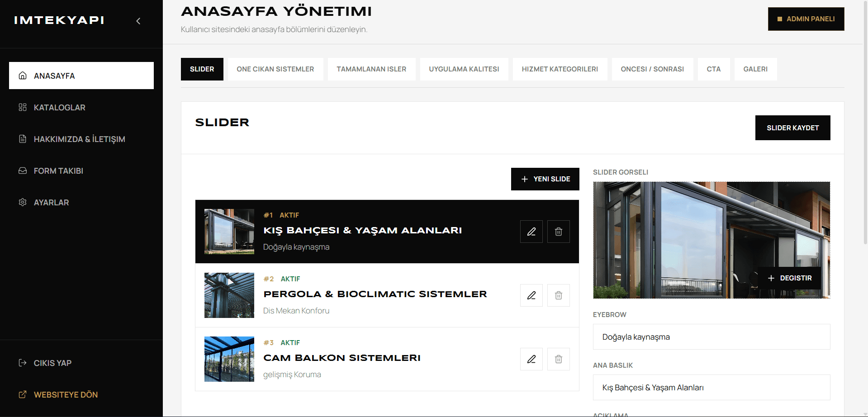Open Kataloglar in the sidebar
This screenshot has height=417, width=868.
[81, 107]
